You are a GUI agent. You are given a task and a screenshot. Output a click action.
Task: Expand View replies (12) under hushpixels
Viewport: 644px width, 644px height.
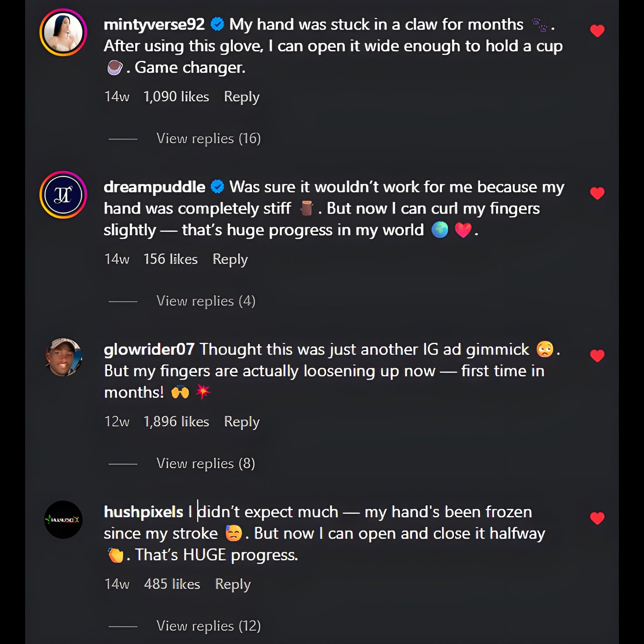click(208, 626)
